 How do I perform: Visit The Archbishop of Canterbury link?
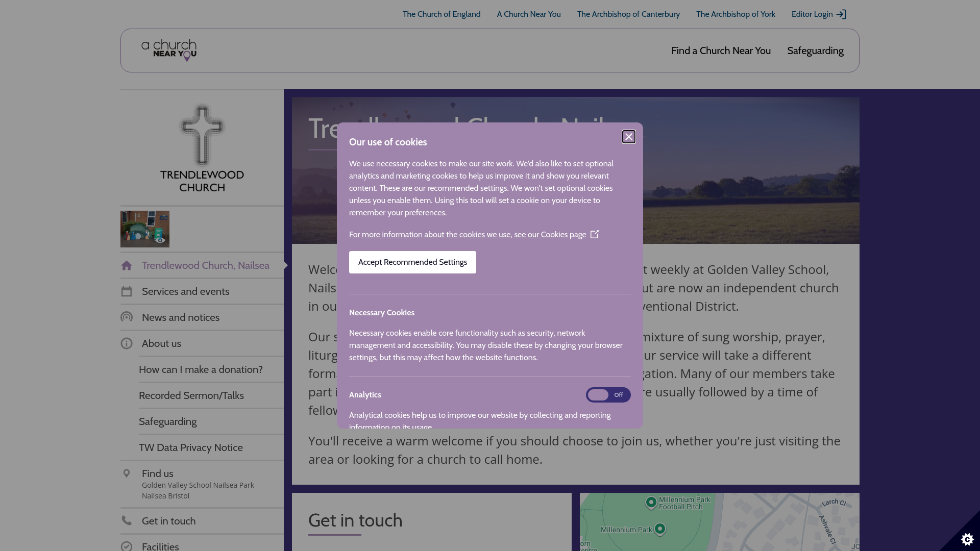coord(628,14)
